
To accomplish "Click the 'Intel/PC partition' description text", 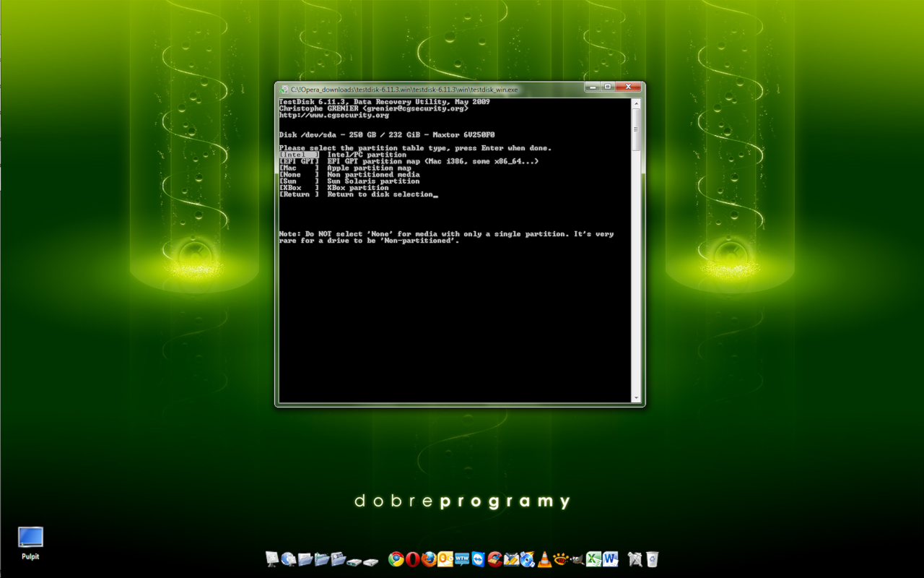I will pyautogui.click(x=367, y=155).
